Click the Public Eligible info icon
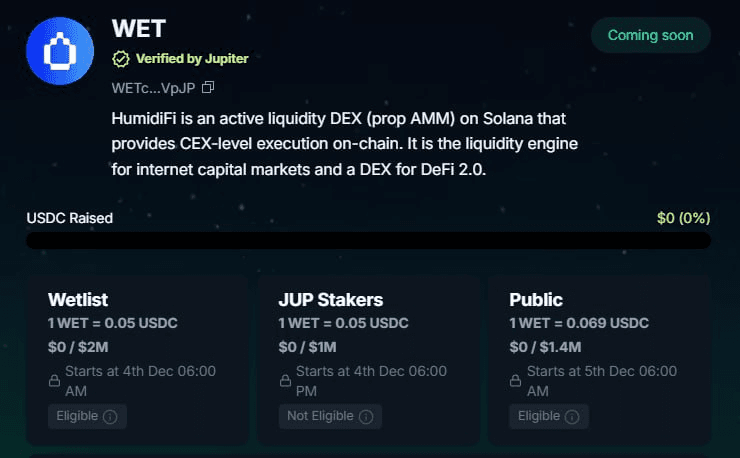 [571, 416]
